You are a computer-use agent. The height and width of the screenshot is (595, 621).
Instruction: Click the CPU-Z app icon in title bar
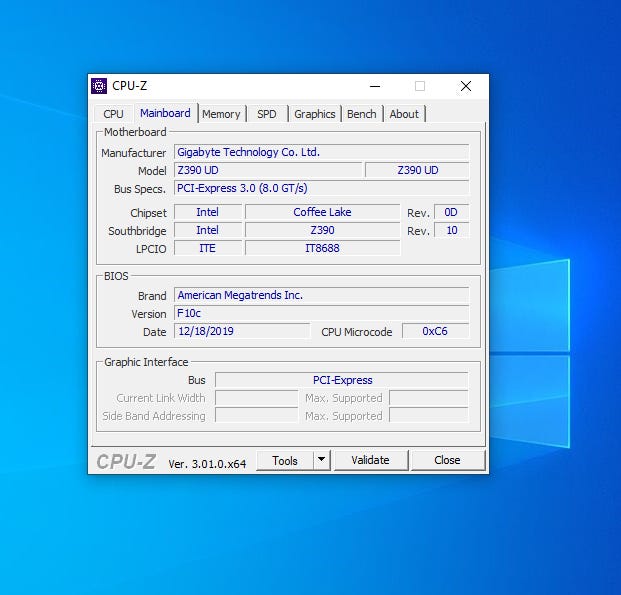[99, 86]
